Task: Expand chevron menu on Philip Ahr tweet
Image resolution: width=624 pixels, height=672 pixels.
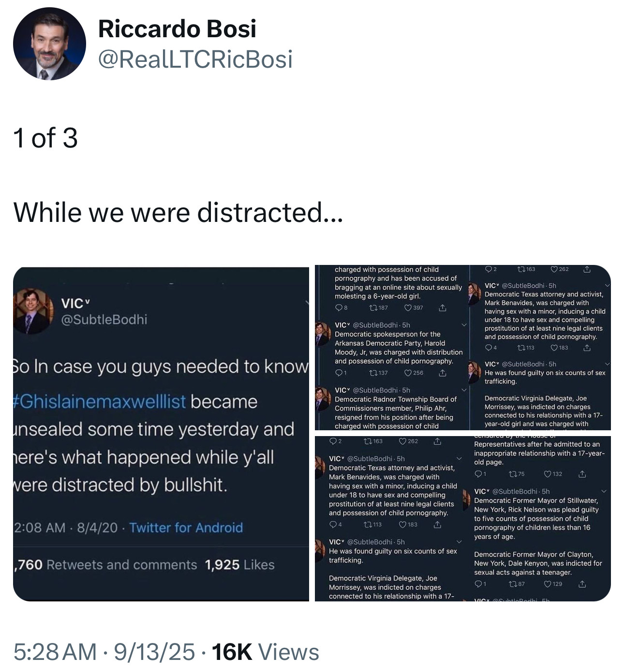Action: pyautogui.click(x=464, y=390)
